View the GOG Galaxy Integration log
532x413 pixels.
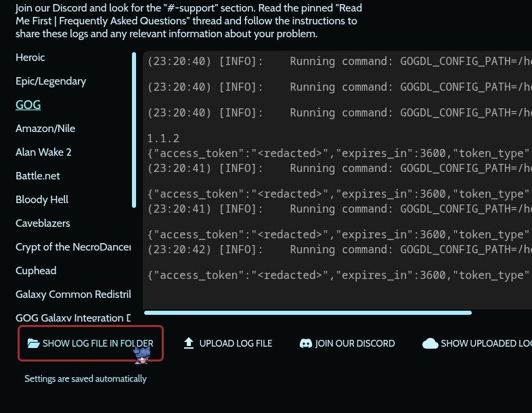click(x=73, y=318)
